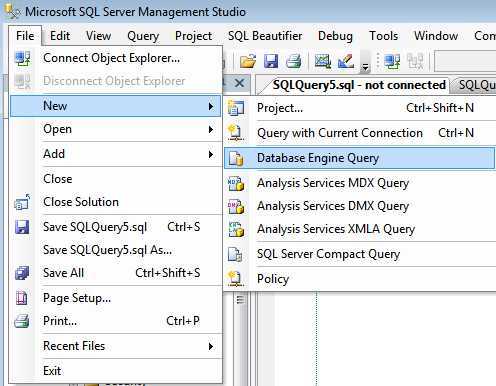Choose Query with Current Connection
496x386 pixels.
coord(360,133)
